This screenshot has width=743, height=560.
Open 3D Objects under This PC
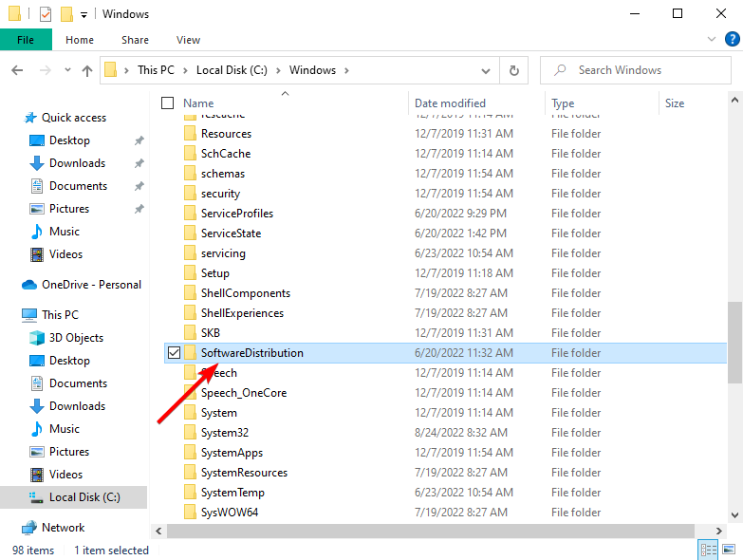pyautogui.click(x=76, y=337)
